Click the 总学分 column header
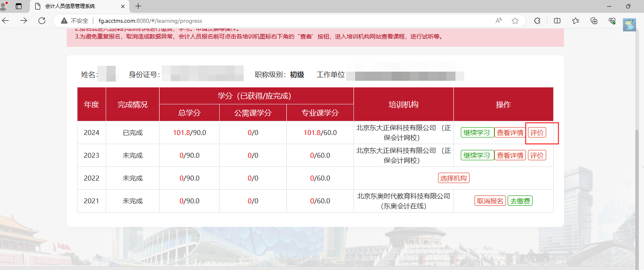This screenshot has width=644, height=270. (189, 113)
